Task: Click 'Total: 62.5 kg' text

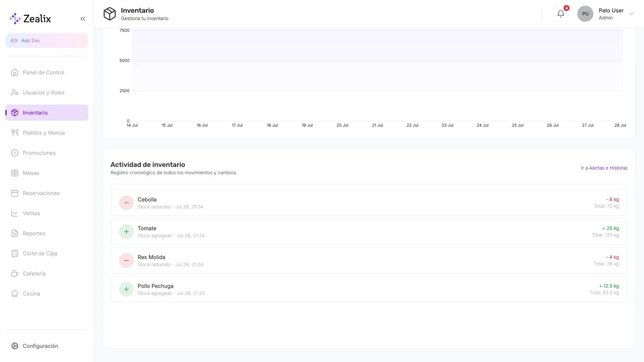Action: [x=604, y=293]
